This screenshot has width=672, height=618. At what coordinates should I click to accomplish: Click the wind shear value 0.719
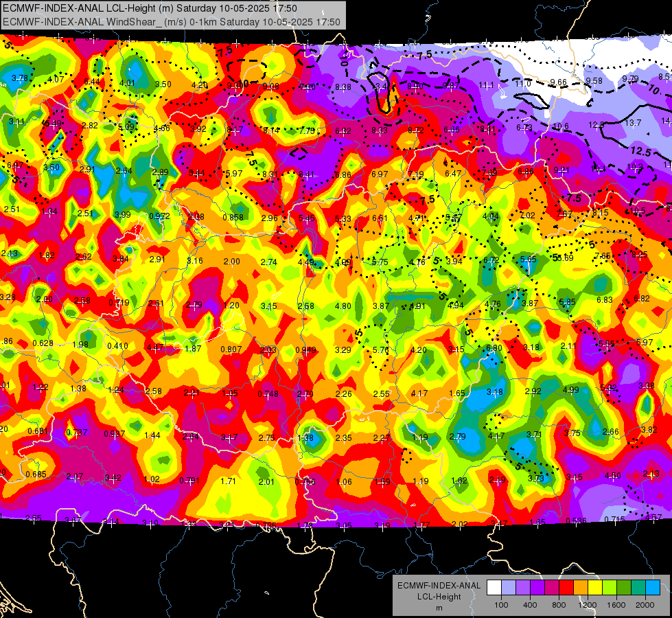tap(119, 302)
